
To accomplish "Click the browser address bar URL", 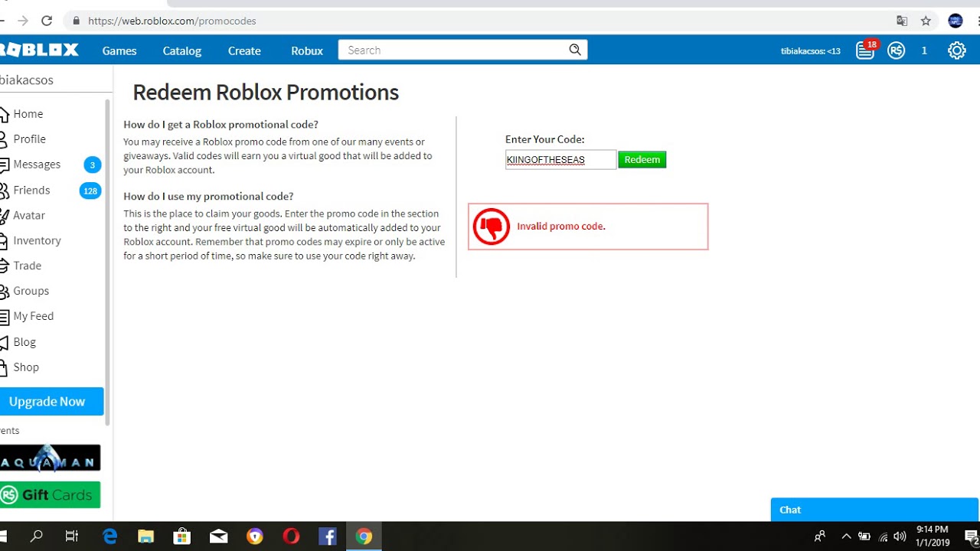I will click(x=172, y=21).
